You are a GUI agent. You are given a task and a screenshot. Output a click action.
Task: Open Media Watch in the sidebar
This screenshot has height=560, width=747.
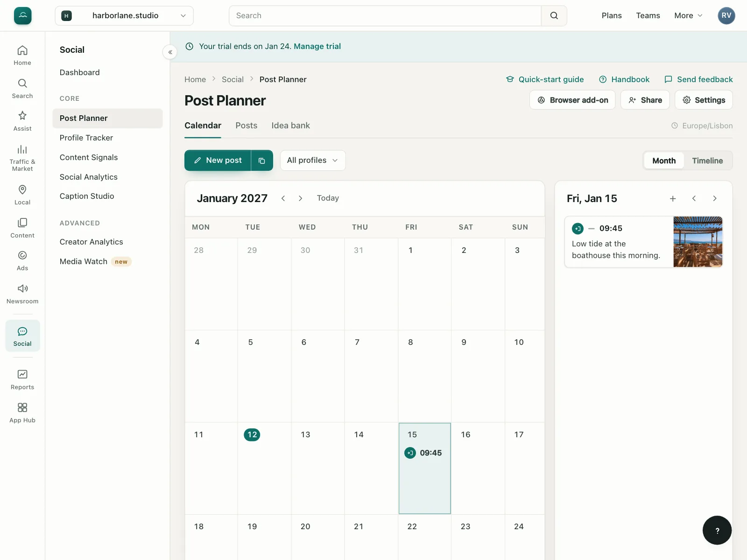pos(107,261)
